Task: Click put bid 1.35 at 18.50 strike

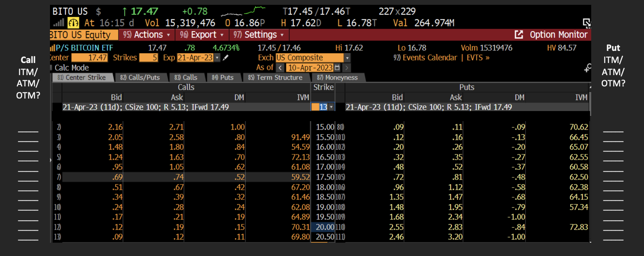Action: click(397, 197)
